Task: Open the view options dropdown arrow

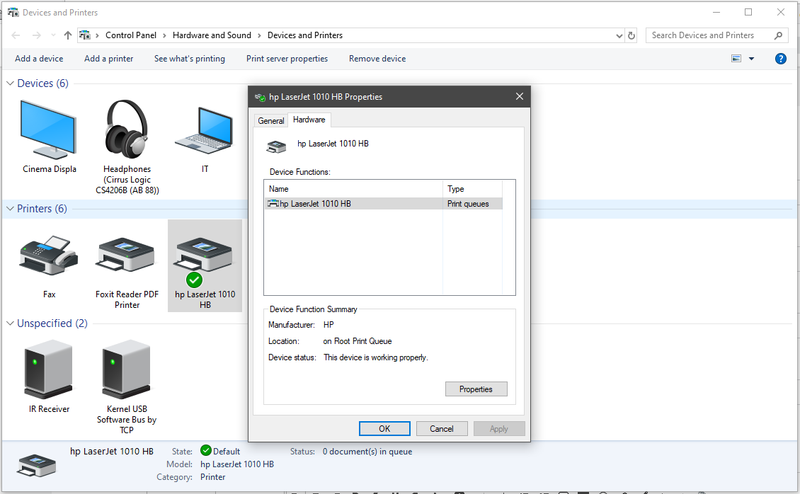Action: click(x=751, y=59)
